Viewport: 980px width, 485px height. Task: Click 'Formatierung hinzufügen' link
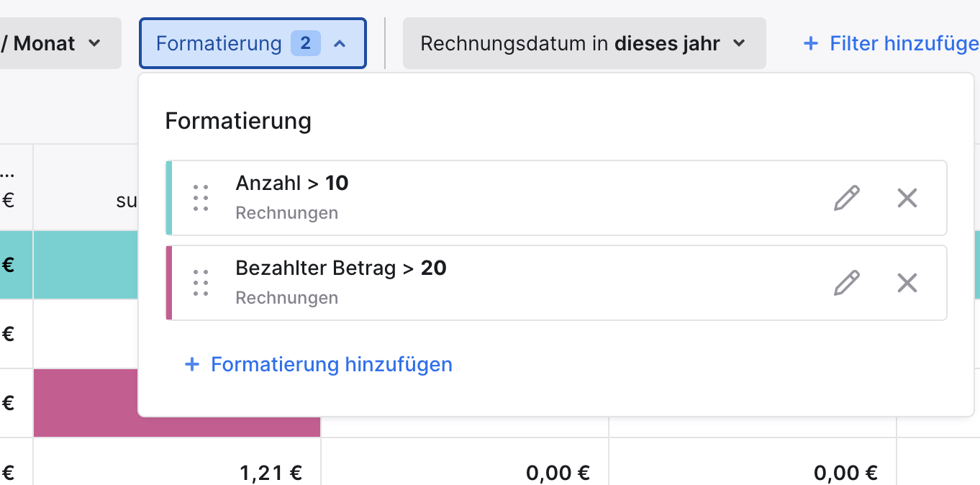click(x=331, y=365)
